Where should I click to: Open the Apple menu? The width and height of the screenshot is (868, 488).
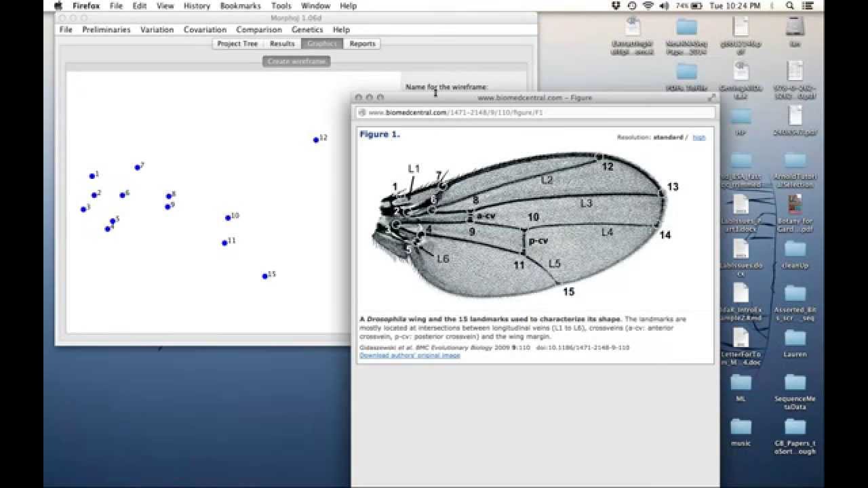[58, 5]
